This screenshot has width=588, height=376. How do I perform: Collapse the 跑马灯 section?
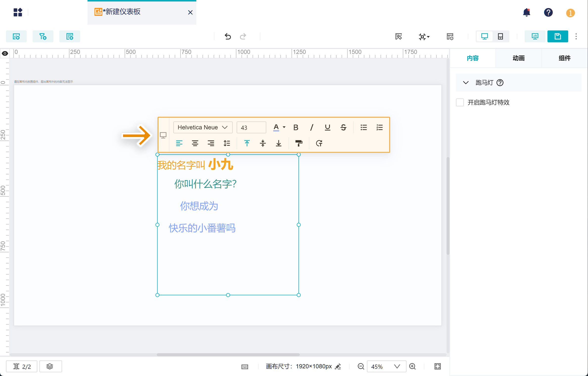point(466,83)
